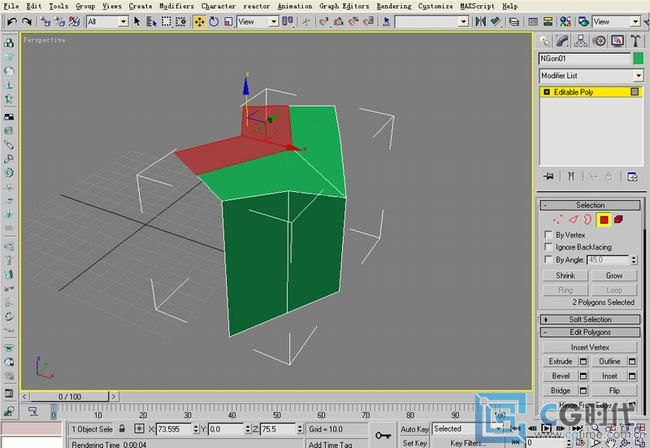
Task: Enable the By Vertex checkbox
Action: coord(548,235)
